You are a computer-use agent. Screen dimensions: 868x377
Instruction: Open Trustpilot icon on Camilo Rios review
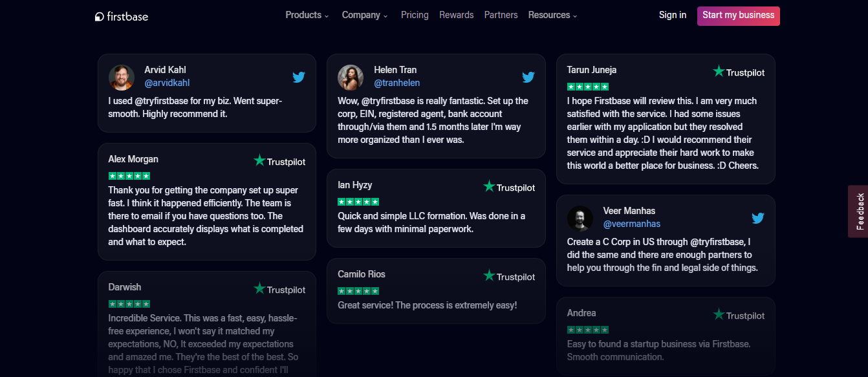508,275
